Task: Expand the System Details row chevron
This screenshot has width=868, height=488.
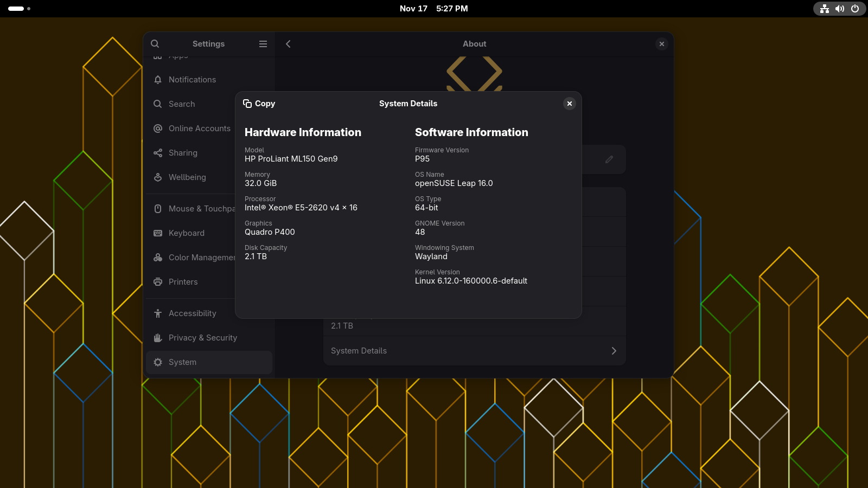Action: pos(614,351)
